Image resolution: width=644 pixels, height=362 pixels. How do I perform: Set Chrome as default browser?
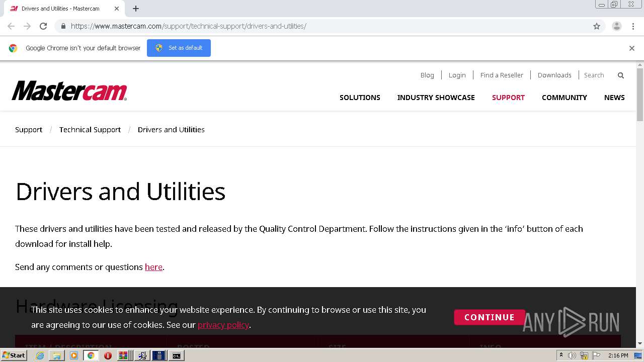click(179, 48)
